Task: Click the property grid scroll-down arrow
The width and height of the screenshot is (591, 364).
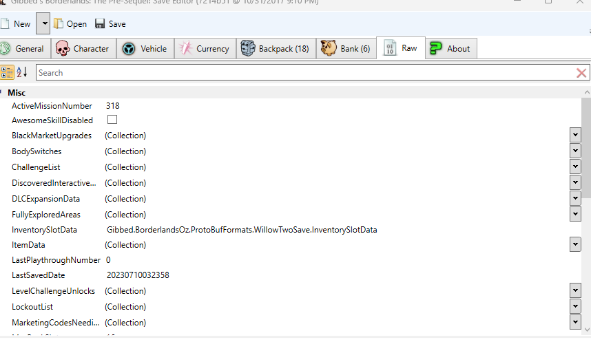Action: [x=586, y=330]
